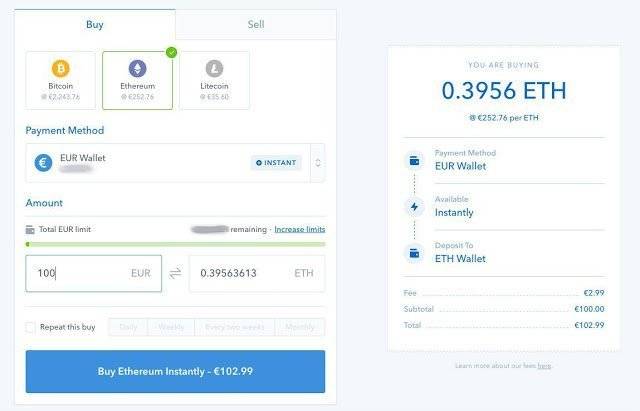Image resolution: width=640 pixels, height=411 pixels.
Task: Click the Amount section heading
Action: [44, 203]
